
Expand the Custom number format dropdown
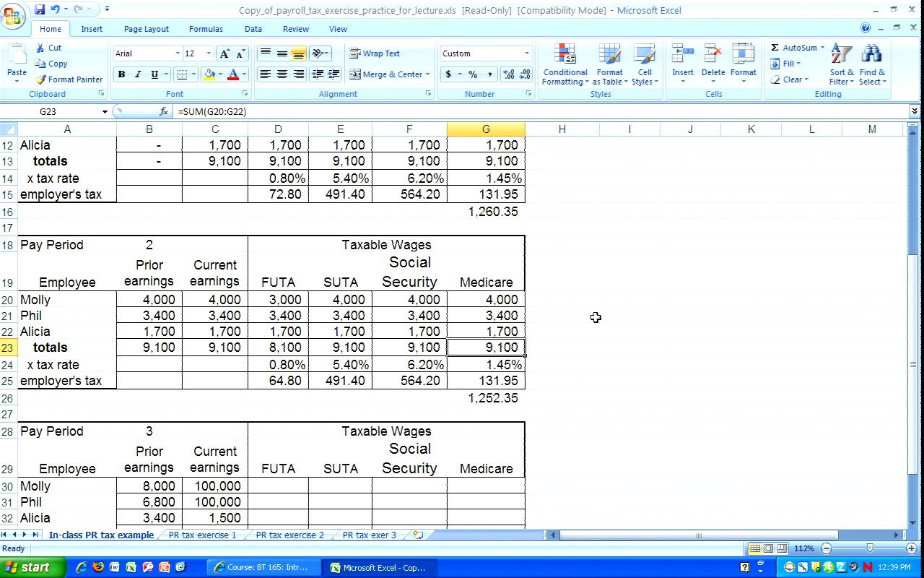point(526,53)
